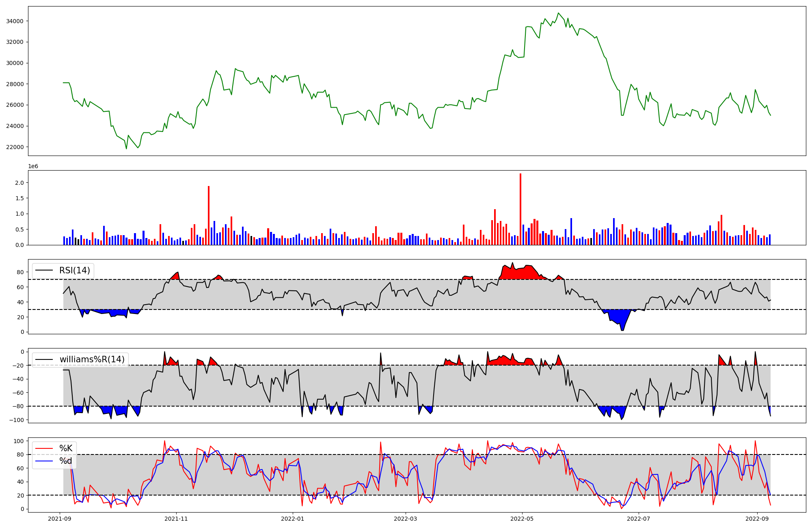812x528 pixels.
Task: Click the -100 tick on Williams %R axis
Action: (17, 420)
